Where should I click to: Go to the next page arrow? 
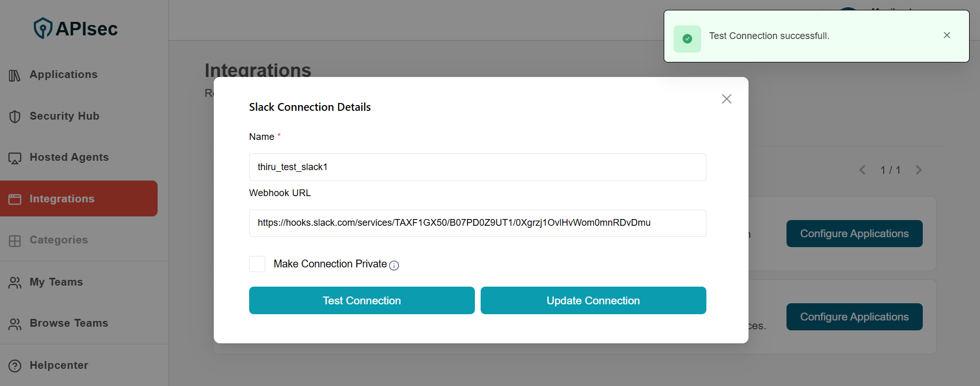[919, 170]
